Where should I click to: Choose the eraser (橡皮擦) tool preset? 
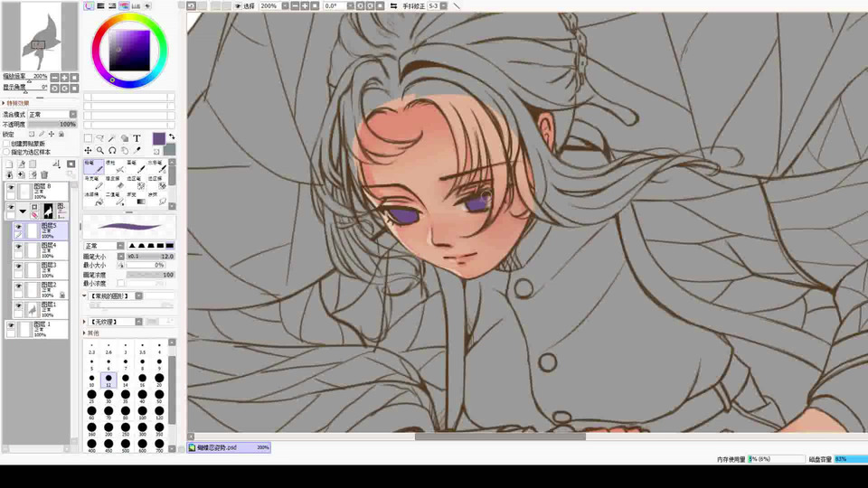pos(115,183)
